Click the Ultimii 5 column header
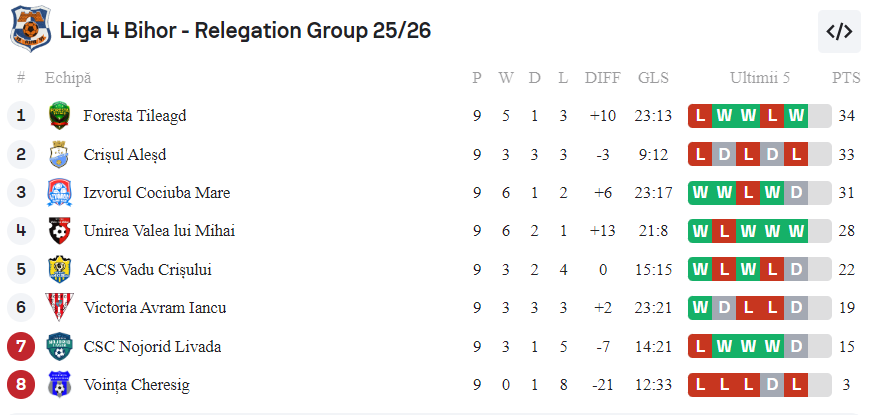This screenshot has width=871, height=415. [x=760, y=78]
